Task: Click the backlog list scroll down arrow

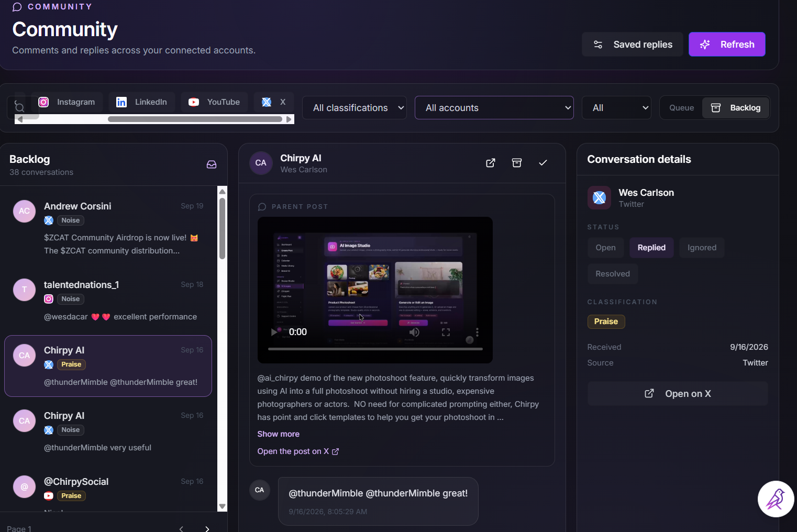Action: tap(223, 506)
